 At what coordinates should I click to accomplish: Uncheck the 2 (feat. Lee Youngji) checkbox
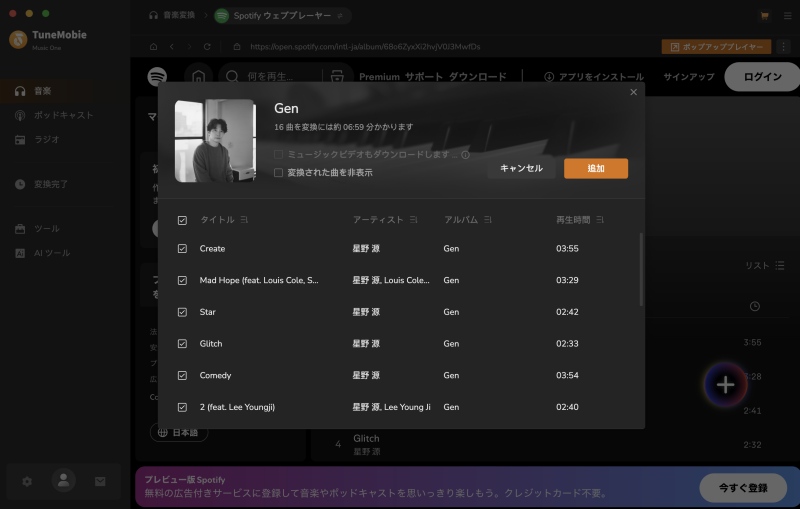pyautogui.click(x=182, y=407)
